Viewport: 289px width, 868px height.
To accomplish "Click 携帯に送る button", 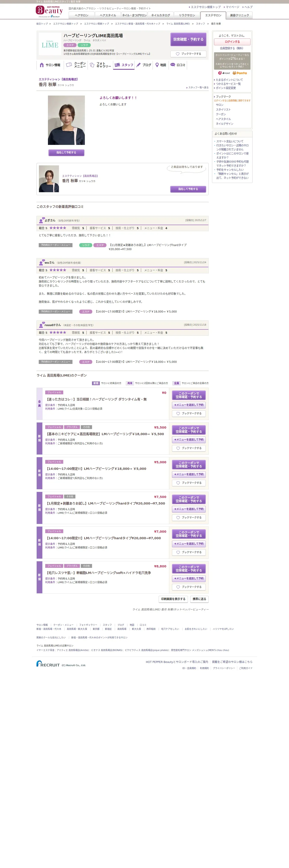I will click(x=199, y=599).
